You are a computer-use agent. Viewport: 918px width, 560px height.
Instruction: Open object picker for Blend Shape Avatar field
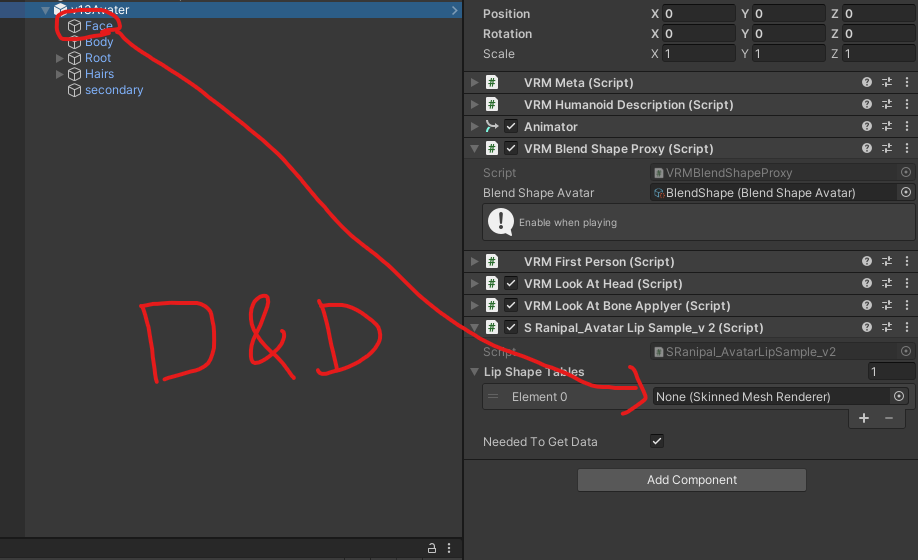906,193
